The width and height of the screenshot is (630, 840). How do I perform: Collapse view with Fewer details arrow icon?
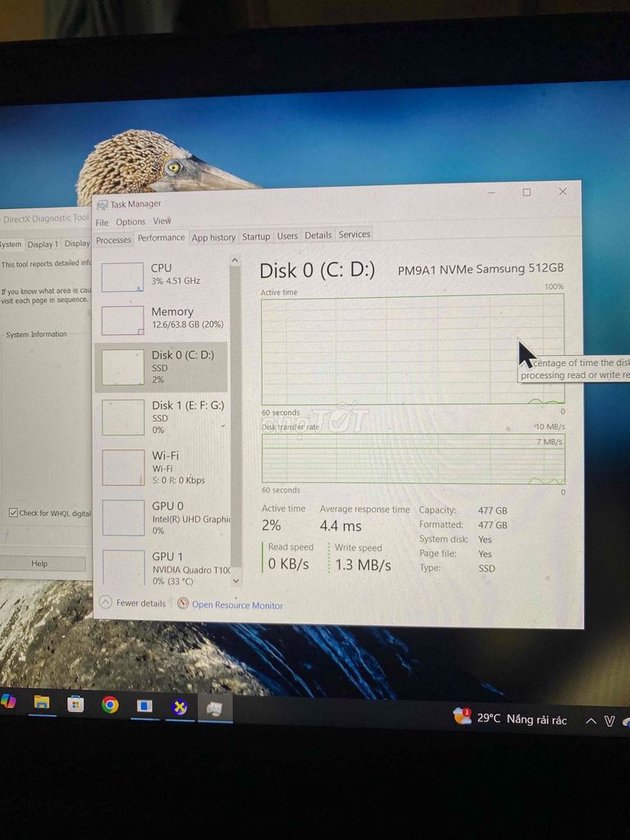(106, 602)
